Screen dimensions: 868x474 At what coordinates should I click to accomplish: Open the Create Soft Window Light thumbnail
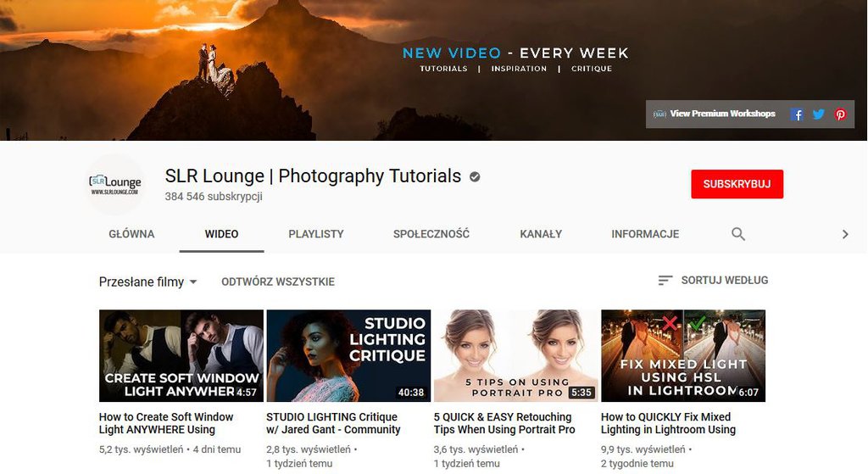(181, 355)
